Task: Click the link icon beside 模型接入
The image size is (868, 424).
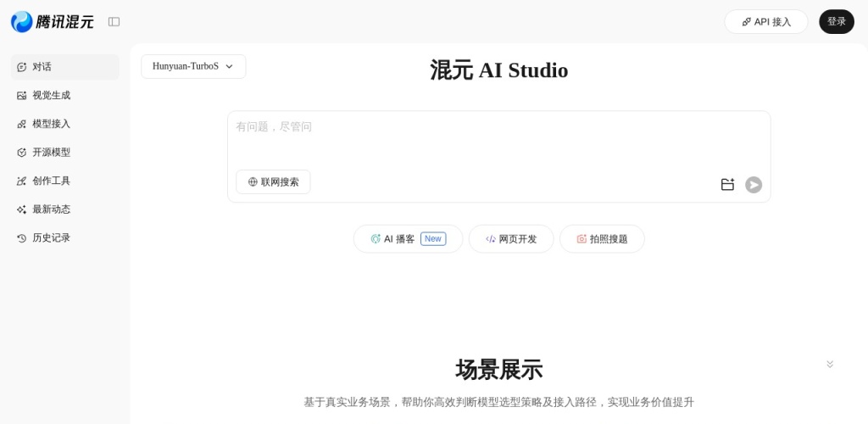Action: 21,124
